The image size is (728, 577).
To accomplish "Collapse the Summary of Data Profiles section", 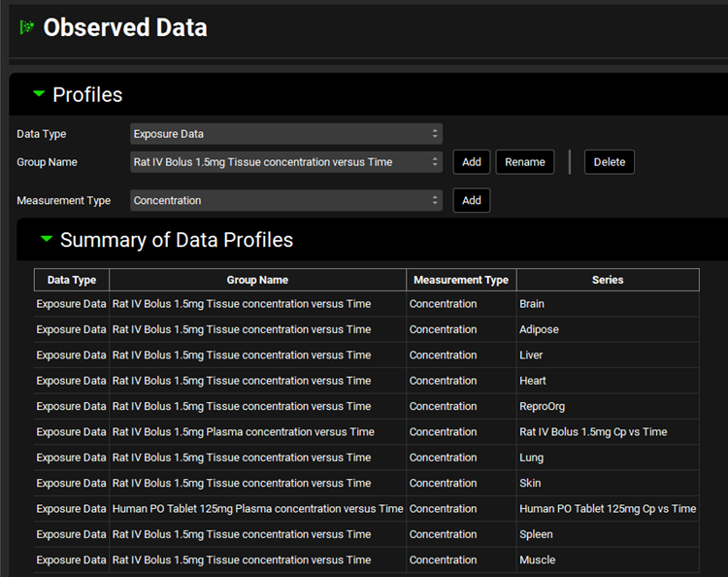I will (x=46, y=239).
